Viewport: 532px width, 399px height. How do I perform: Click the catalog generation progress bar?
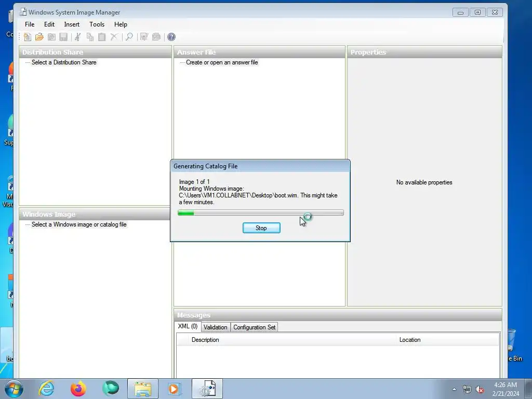[261, 212]
